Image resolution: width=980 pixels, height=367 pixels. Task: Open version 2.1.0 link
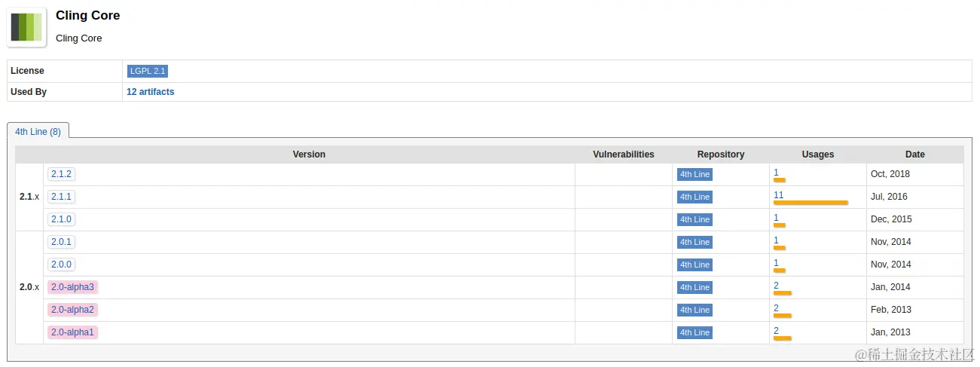coord(62,219)
